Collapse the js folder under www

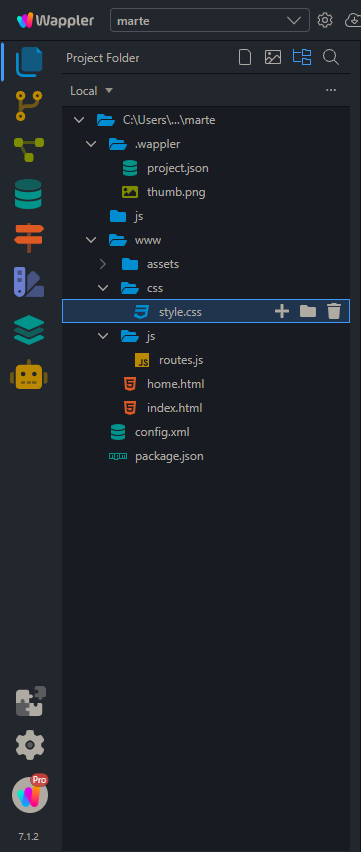coord(103,336)
